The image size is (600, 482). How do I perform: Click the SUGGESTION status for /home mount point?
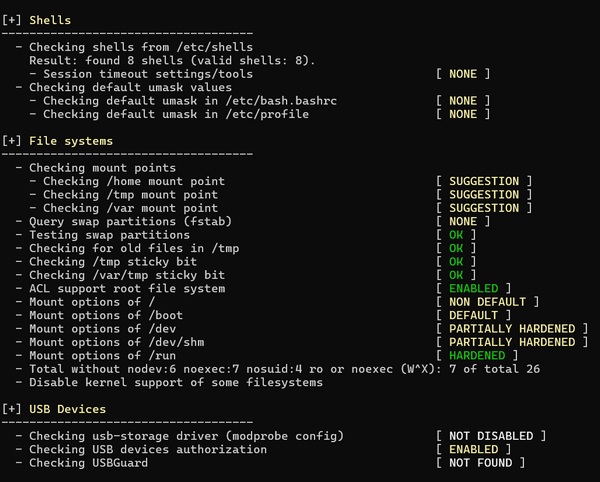click(484, 181)
